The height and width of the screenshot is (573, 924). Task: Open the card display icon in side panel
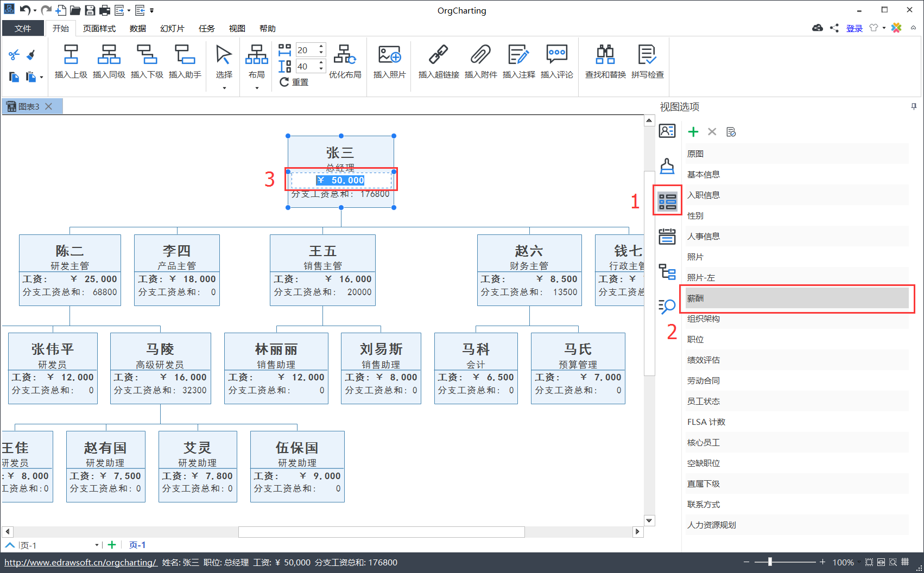(667, 131)
